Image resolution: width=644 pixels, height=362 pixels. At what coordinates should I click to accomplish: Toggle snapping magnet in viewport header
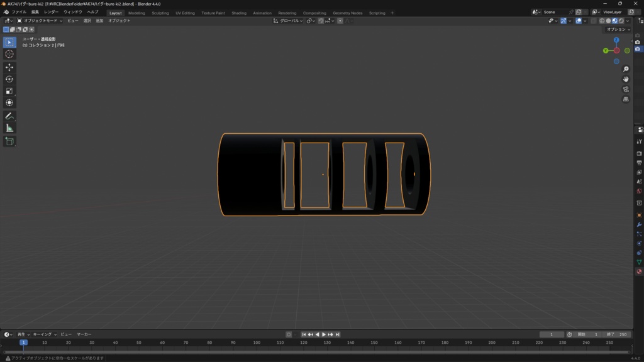click(x=321, y=21)
